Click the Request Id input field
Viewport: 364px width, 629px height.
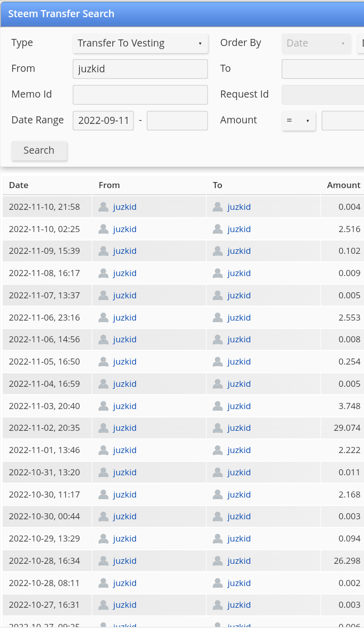pos(323,95)
